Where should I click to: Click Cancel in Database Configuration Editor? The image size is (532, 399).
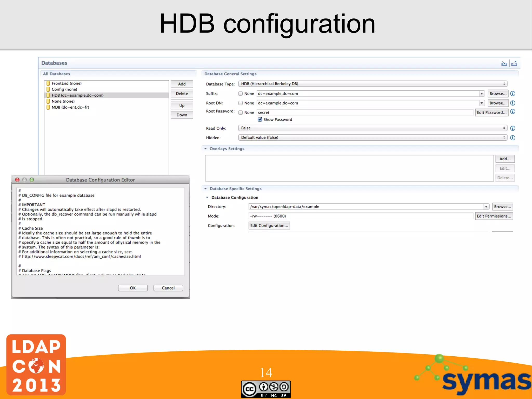(168, 288)
